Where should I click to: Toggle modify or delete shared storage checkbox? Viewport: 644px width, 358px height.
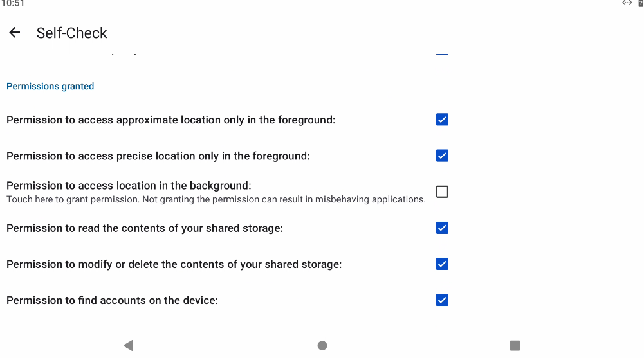[442, 264]
